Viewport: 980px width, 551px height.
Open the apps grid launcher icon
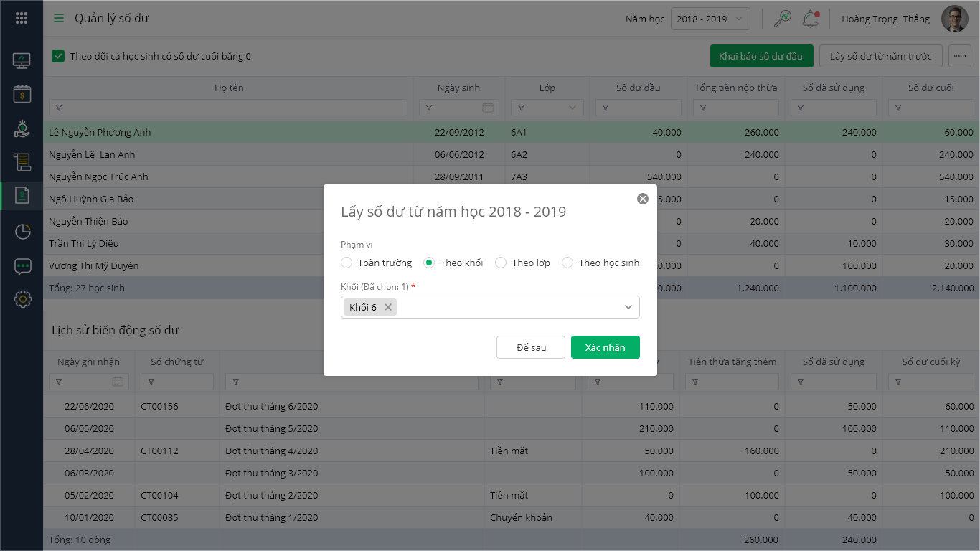point(22,19)
